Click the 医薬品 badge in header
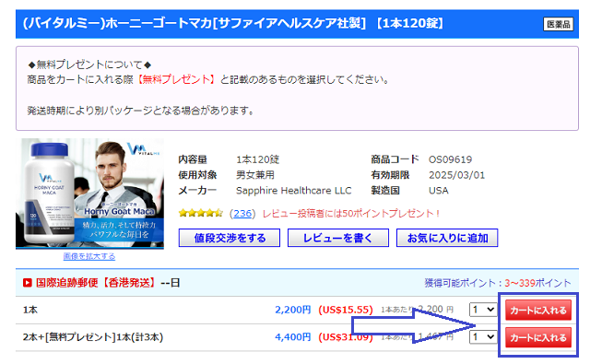 559,24
